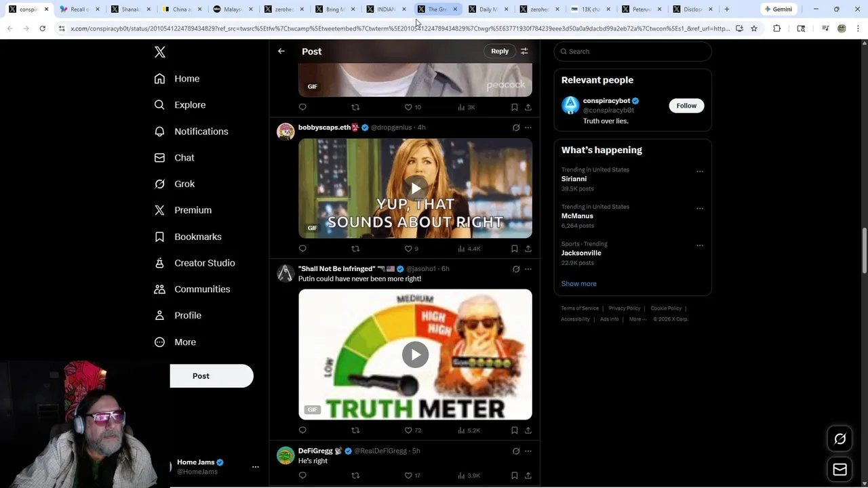This screenshot has width=868, height=488.
Task: Open the Terms of Service link
Action: click(580, 308)
